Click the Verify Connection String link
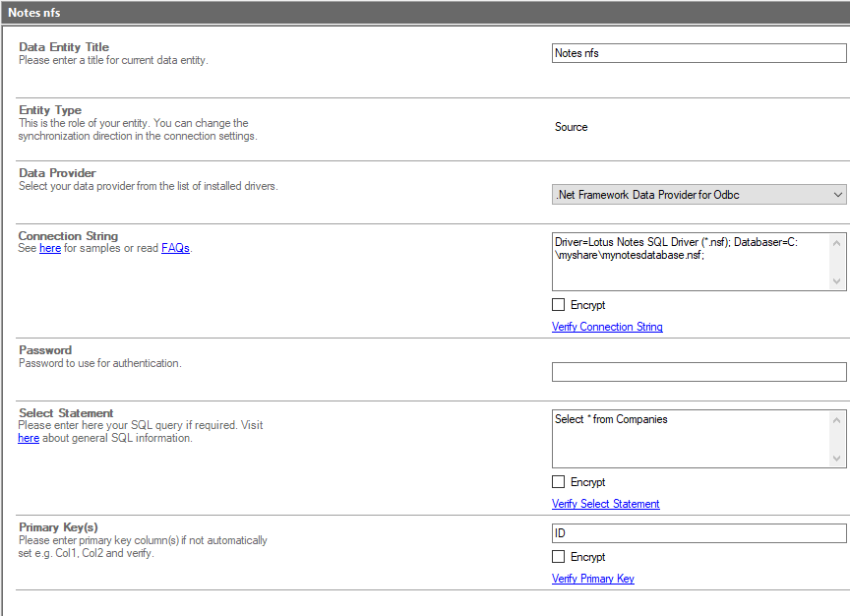The image size is (850, 616). [x=607, y=327]
